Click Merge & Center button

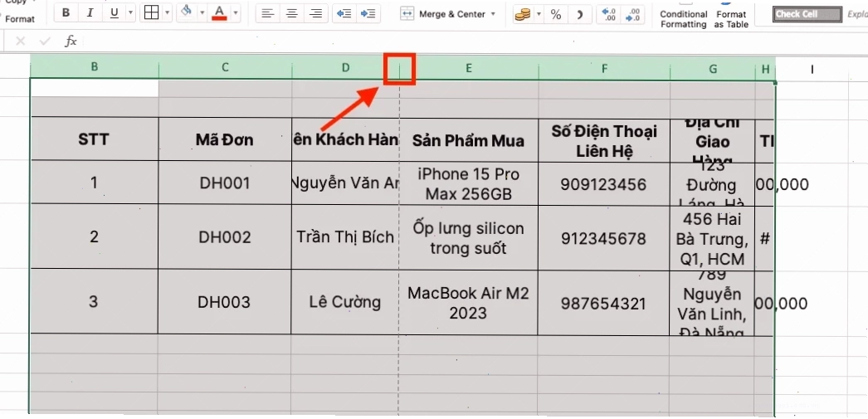(x=443, y=14)
